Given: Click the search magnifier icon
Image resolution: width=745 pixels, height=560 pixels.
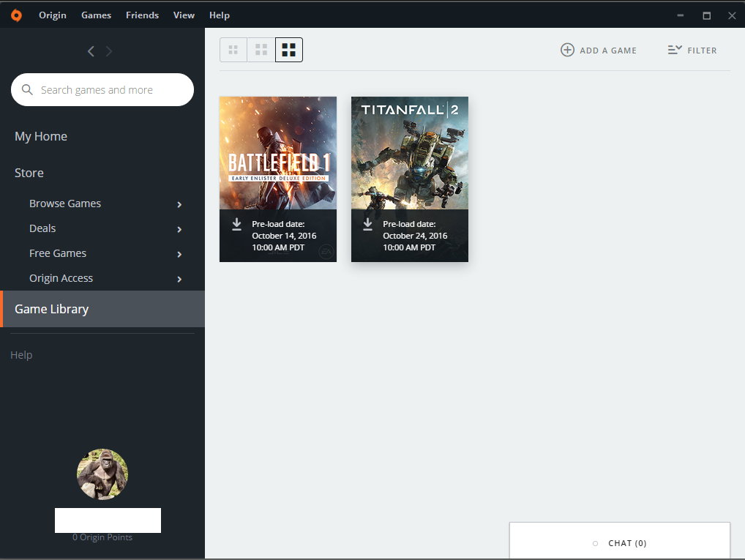Looking at the screenshot, I should (x=27, y=90).
